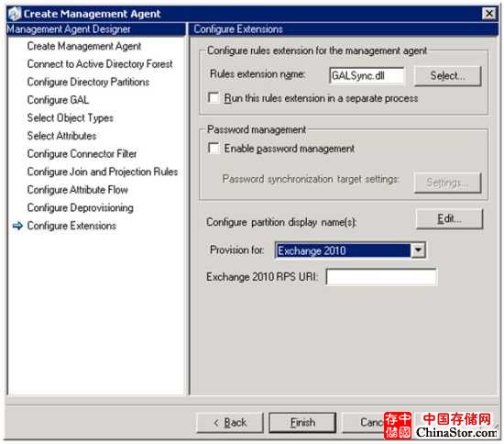This screenshot has width=504, height=444.
Task: Click Edit... for partition display names
Action: [449, 218]
